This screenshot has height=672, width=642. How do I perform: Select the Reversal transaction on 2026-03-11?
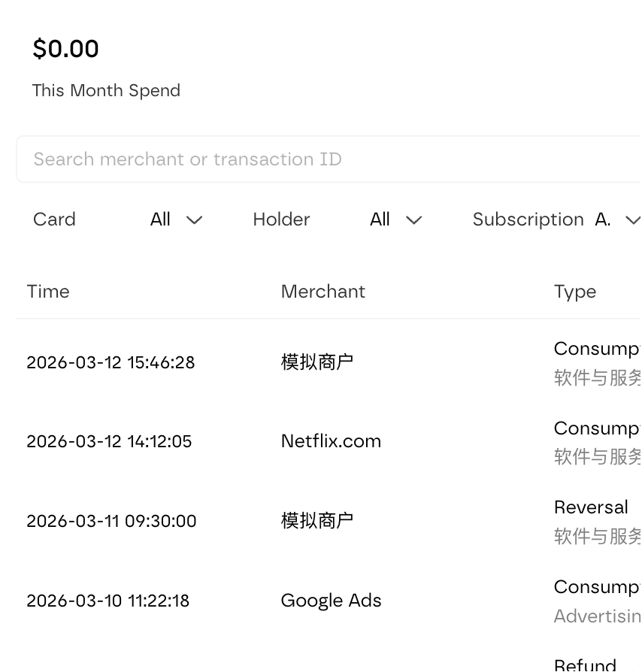(x=317, y=520)
